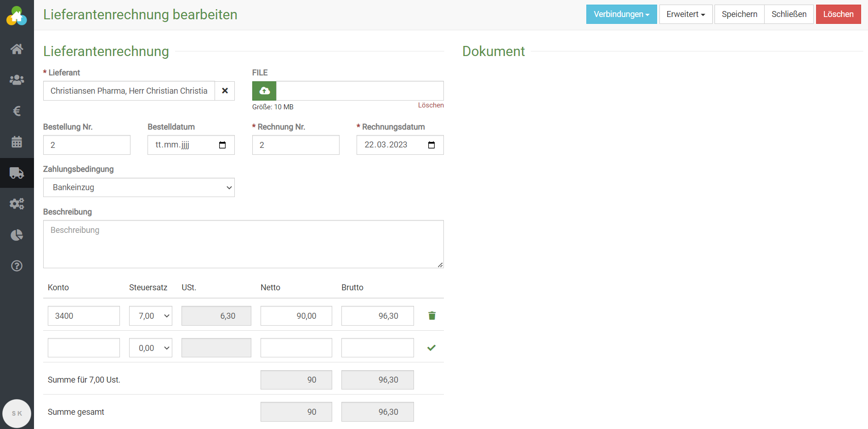Click the green cloud upload file button
This screenshot has width=868, height=429.
[x=264, y=91]
